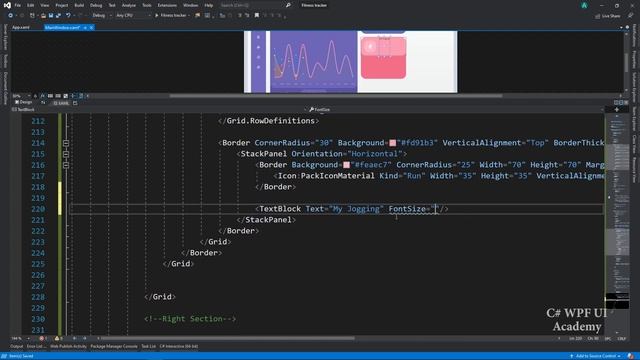Toggle designer snap grid icon
The height and width of the screenshot is (360, 640).
click(x=50, y=96)
